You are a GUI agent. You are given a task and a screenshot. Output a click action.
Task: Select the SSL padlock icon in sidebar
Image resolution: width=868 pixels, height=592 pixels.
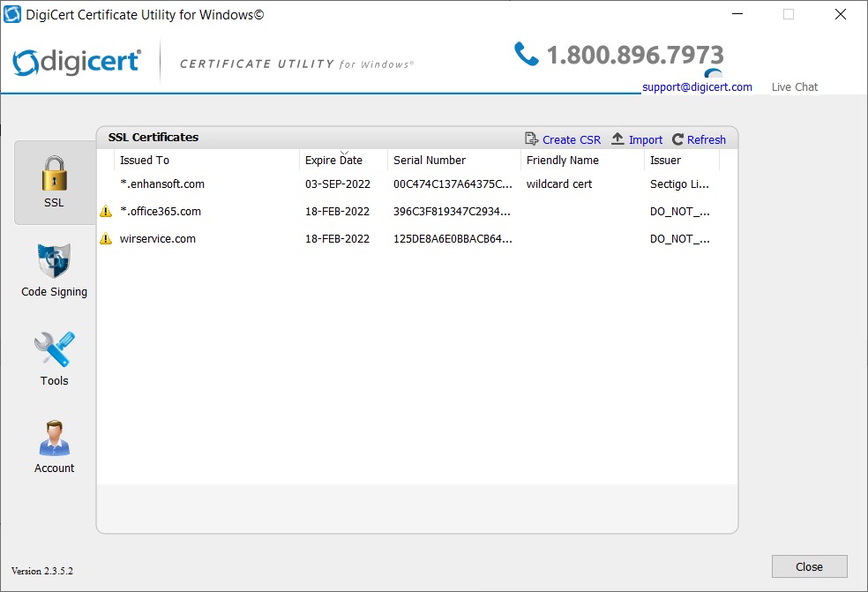pos(54,174)
